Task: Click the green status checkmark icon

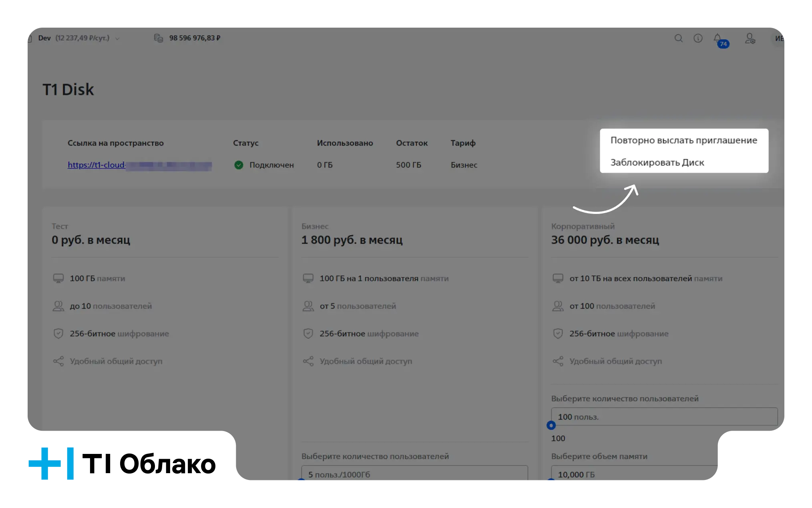Action: 239,165
